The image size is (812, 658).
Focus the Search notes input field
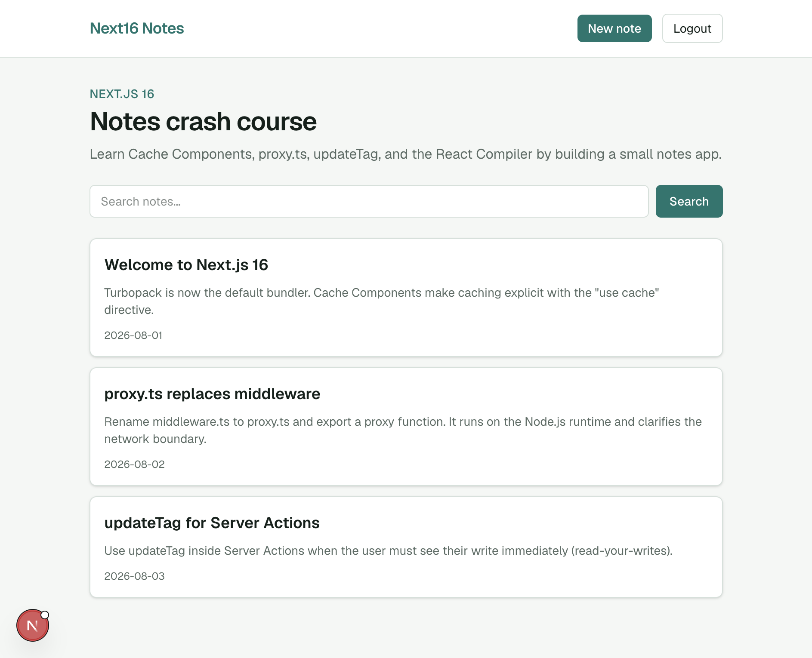(x=369, y=201)
